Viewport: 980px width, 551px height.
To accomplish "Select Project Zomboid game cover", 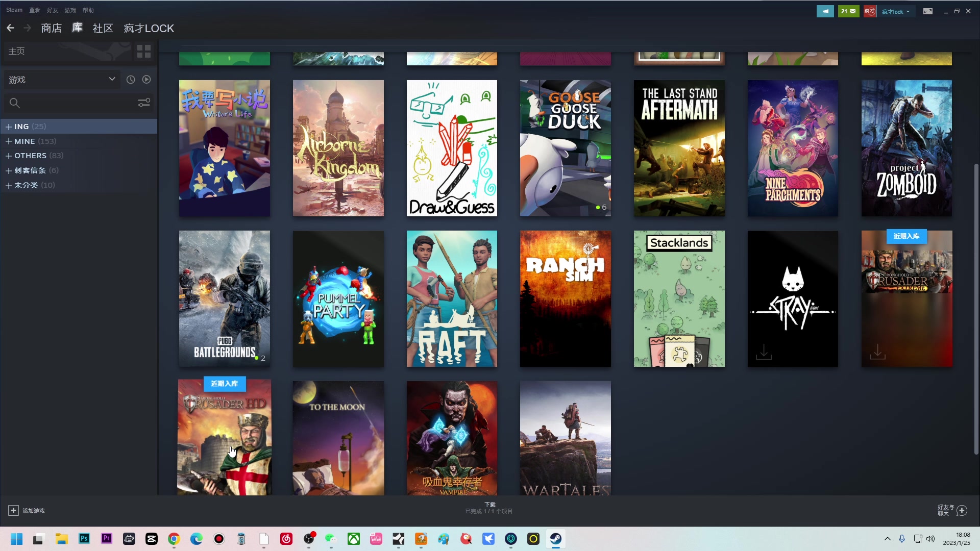I will pyautogui.click(x=906, y=148).
